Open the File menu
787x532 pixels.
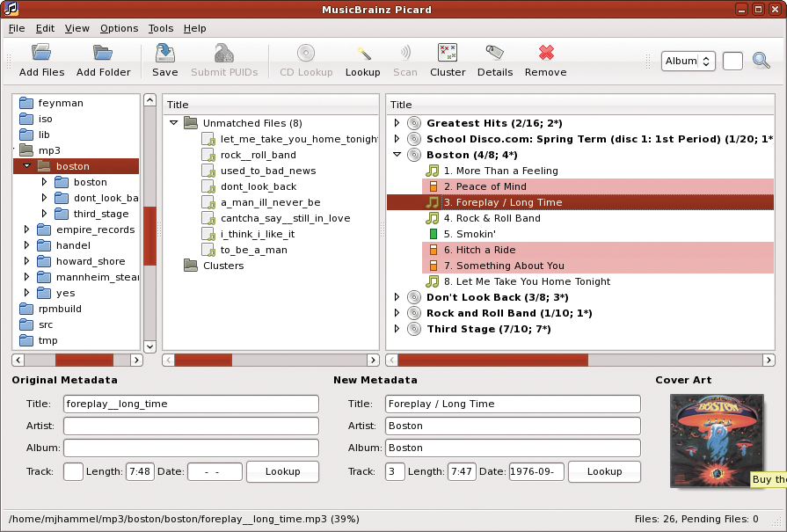[x=17, y=29]
